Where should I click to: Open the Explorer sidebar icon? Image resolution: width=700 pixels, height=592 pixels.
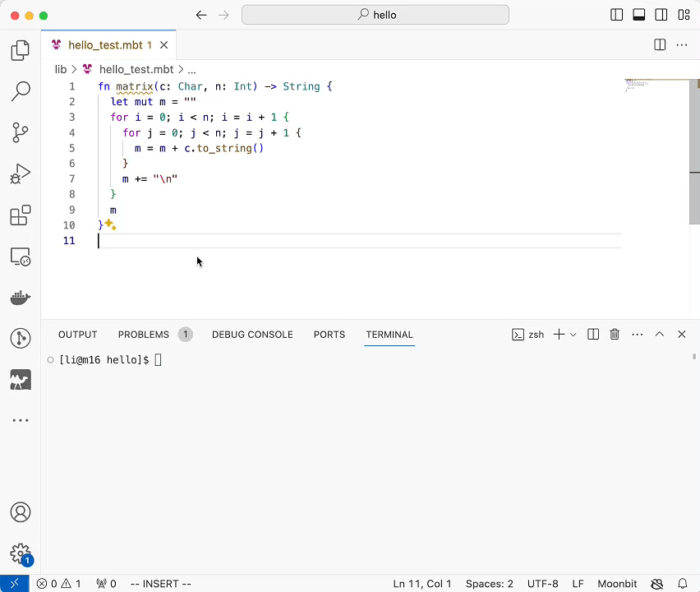coord(20,50)
